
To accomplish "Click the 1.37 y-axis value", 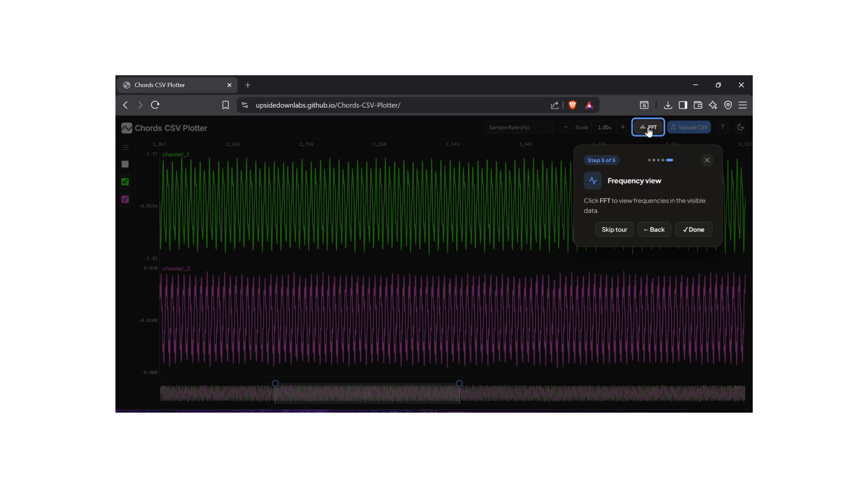I will pos(152,154).
